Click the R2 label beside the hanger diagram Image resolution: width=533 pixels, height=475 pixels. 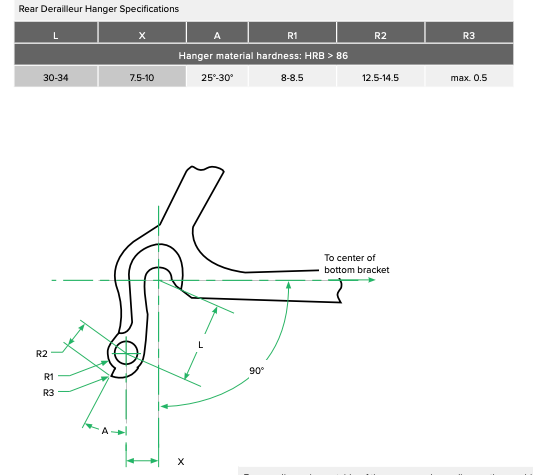42,354
